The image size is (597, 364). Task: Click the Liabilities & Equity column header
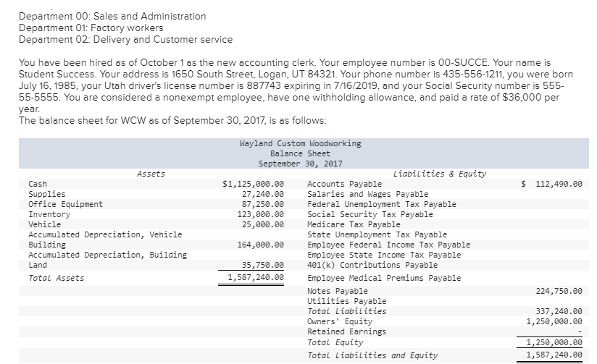coord(439,174)
